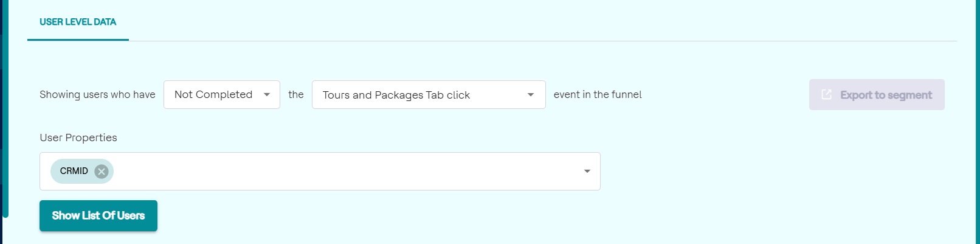Screen dimensions: 980x244
Task: Click the "User Properties" heading label
Action: click(x=78, y=138)
